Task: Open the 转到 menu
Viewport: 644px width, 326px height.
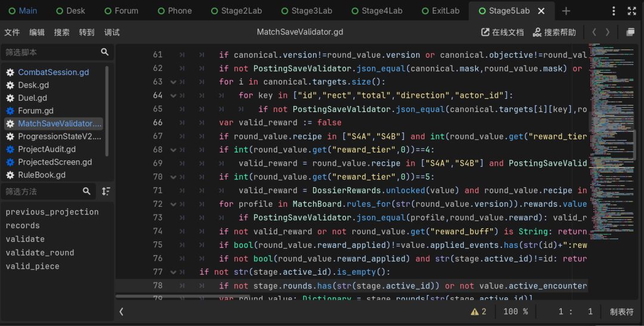Action: click(x=86, y=32)
